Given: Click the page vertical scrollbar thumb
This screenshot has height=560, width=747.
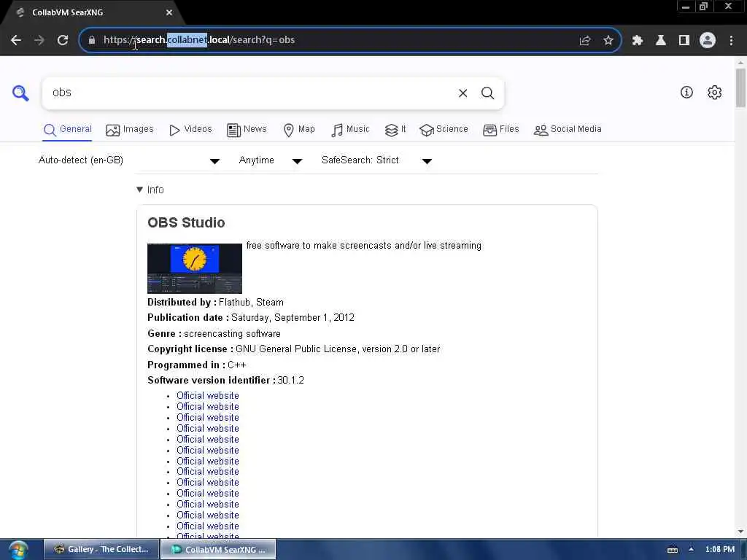Looking at the screenshot, I should pyautogui.click(x=740, y=87).
